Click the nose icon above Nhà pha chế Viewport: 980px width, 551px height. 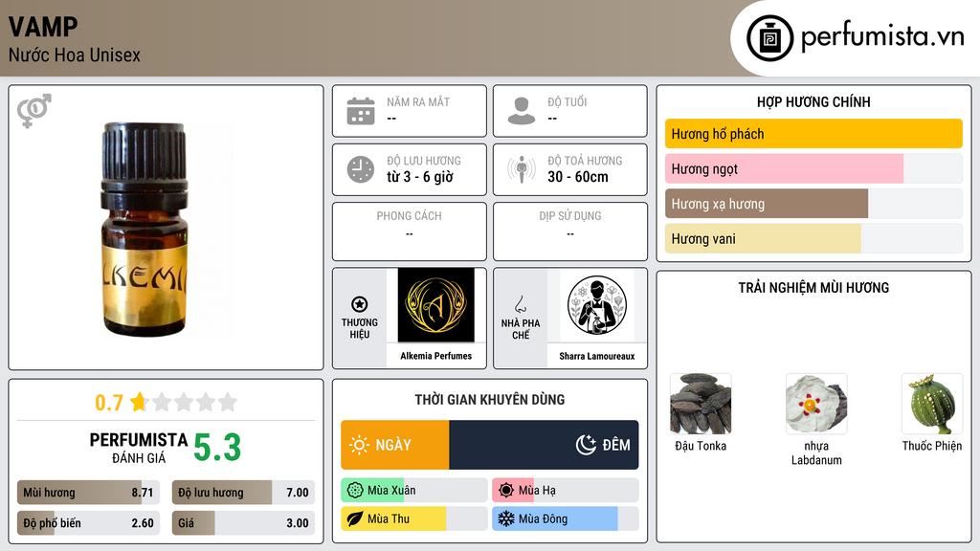click(520, 304)
